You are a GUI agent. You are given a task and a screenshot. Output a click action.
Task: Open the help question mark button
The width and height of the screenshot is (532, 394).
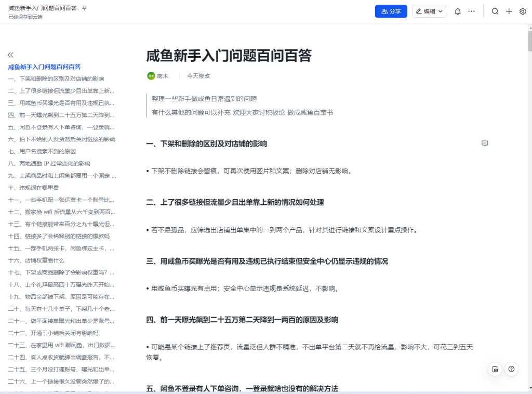click(512, 369)
